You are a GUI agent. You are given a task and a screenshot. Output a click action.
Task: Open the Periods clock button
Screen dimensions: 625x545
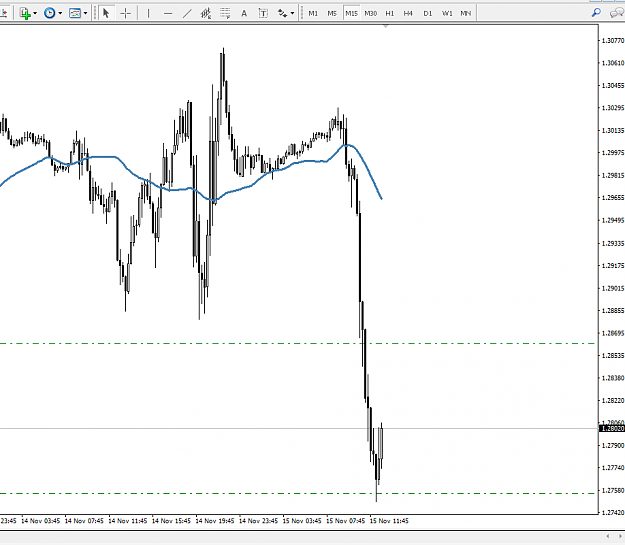[49, 13]
